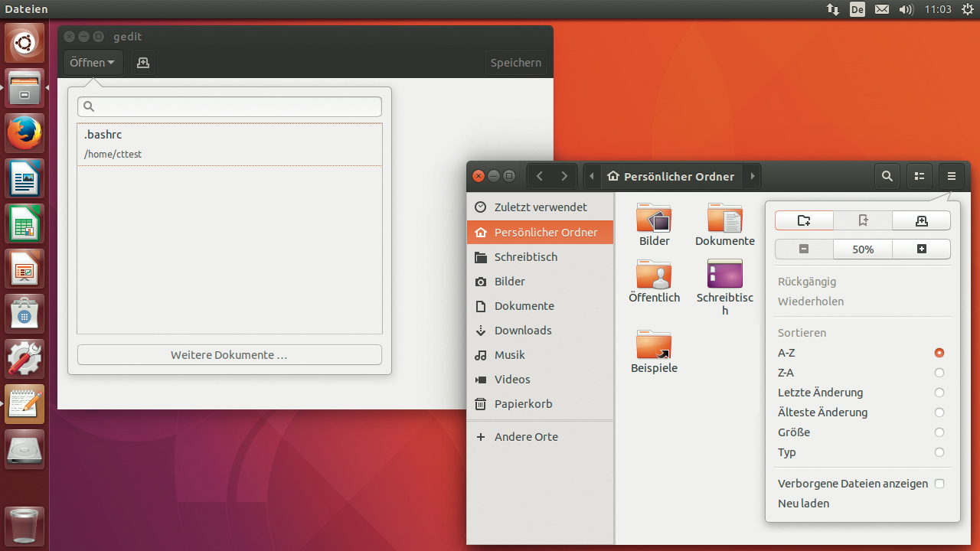
Task: Open Dokumente in the sidebar
Action: (540, 306)
